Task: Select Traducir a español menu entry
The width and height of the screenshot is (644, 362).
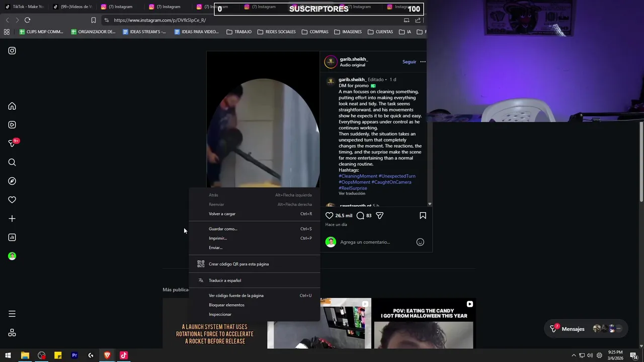Action: pyautogui.click(x=254, y=281)
